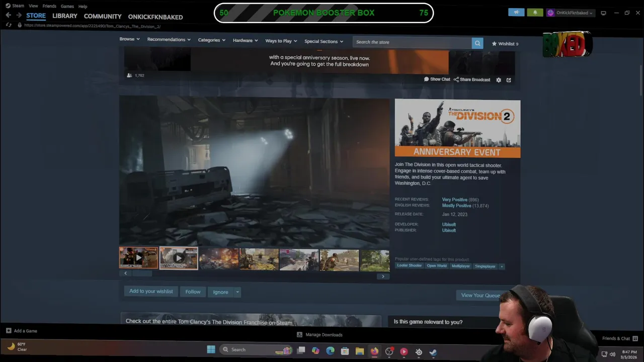Open Steam notifications bell button
This screenshot has width=644, height=362.
(535, 13)
